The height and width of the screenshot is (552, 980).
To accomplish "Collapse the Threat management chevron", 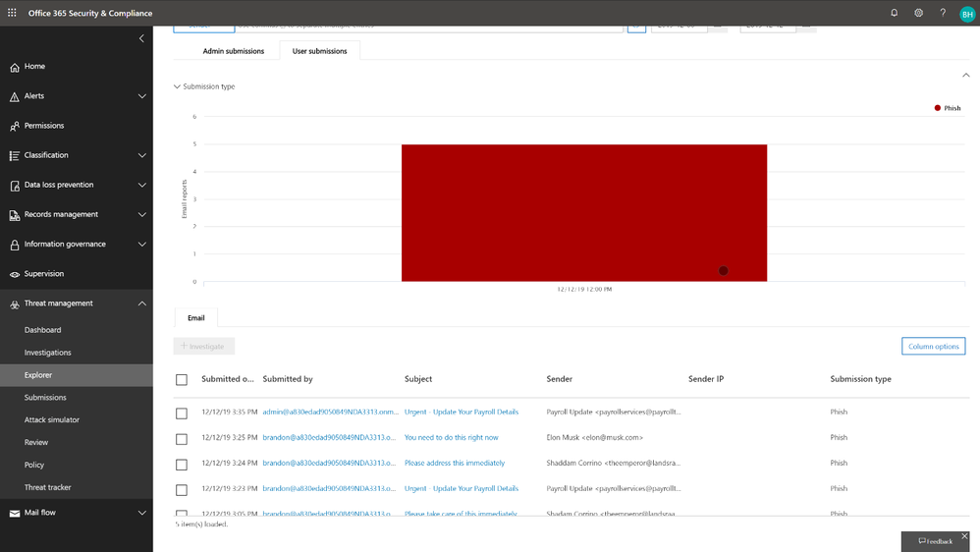I will tap(141, 304).
